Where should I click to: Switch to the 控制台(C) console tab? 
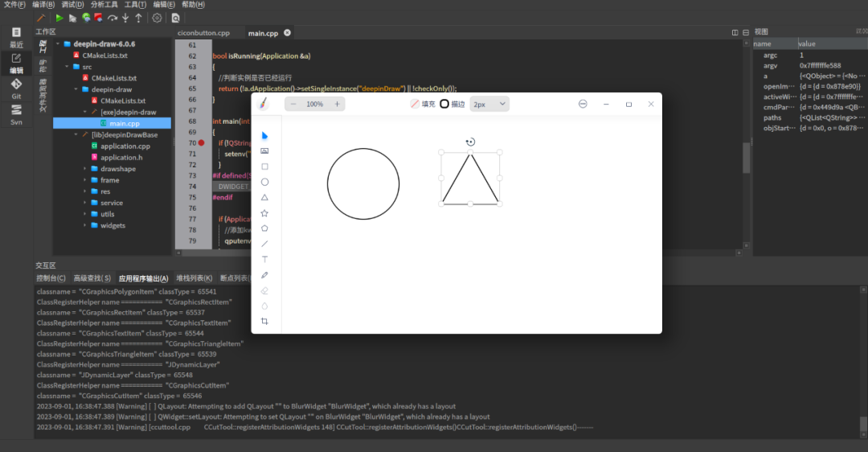click(51, 278)
